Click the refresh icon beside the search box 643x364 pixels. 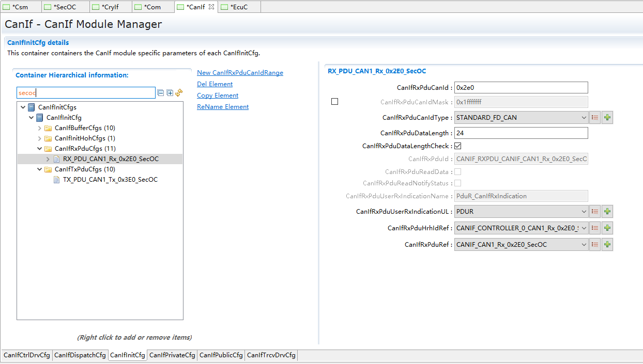[179, 93]
